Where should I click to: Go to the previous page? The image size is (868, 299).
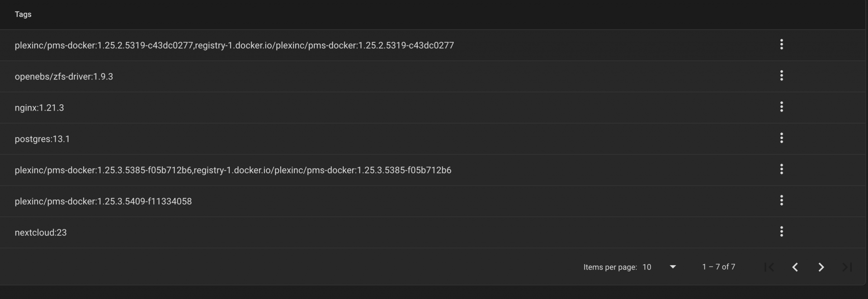795,267
